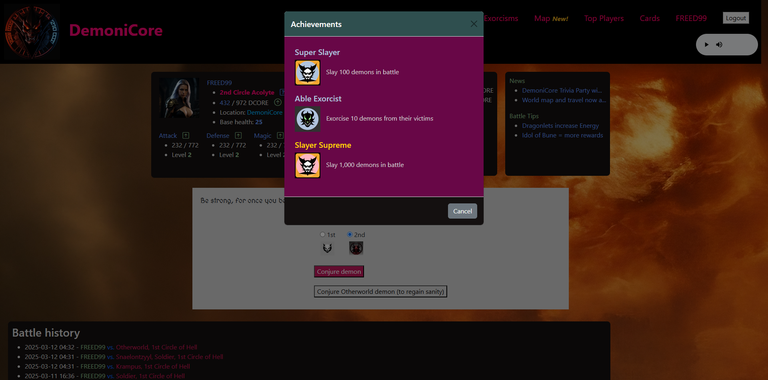768x380 pixels.
Task: Click the Super Slayer achievement badge icon
Action: (308, 72)
